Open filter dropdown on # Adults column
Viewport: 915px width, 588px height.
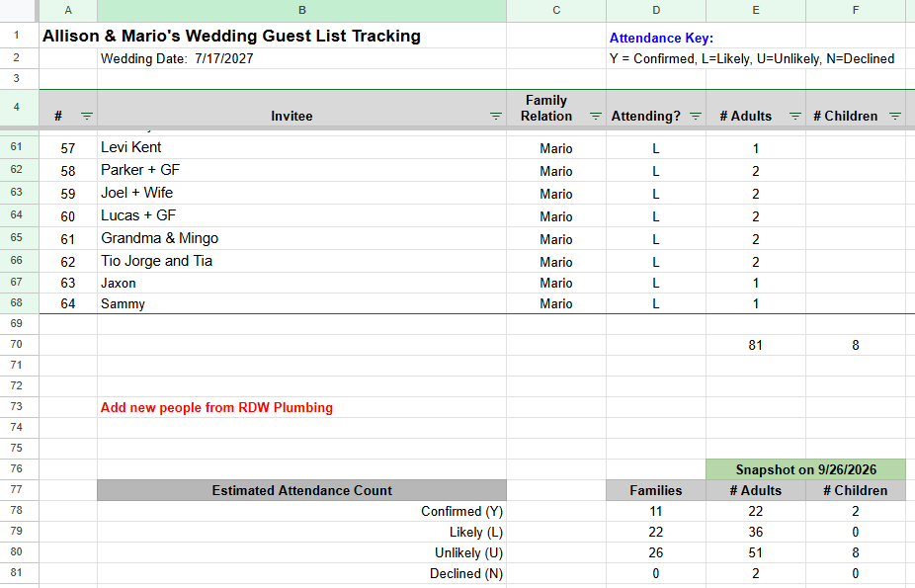[794, 116]
